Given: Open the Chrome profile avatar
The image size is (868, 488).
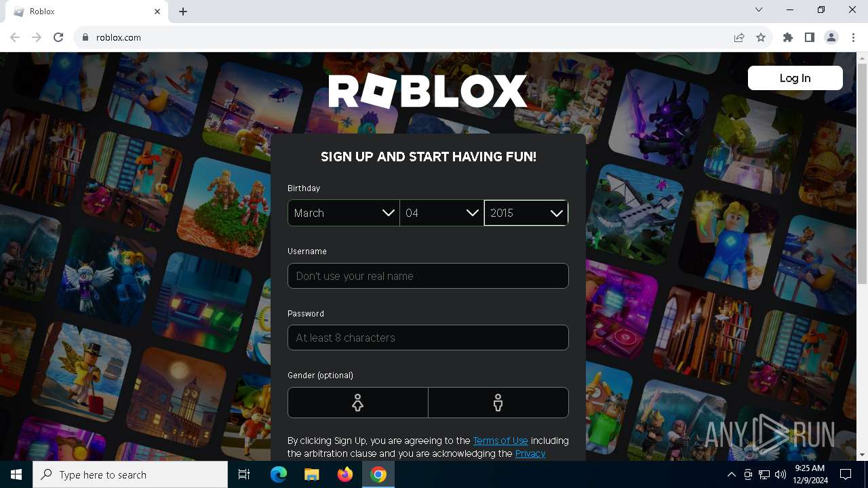Looking at the screenshot, I should pyautogui.click(x=831, y=37).
